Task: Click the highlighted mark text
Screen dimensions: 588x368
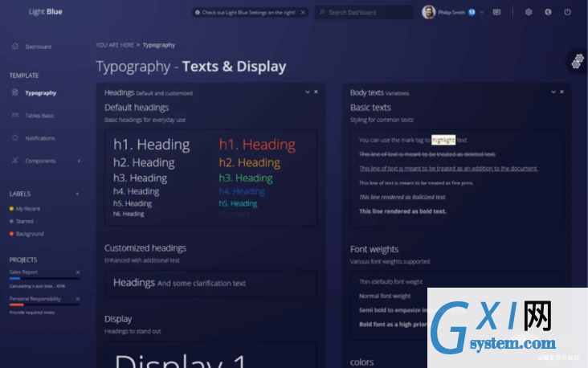Action: pos(443,140)
